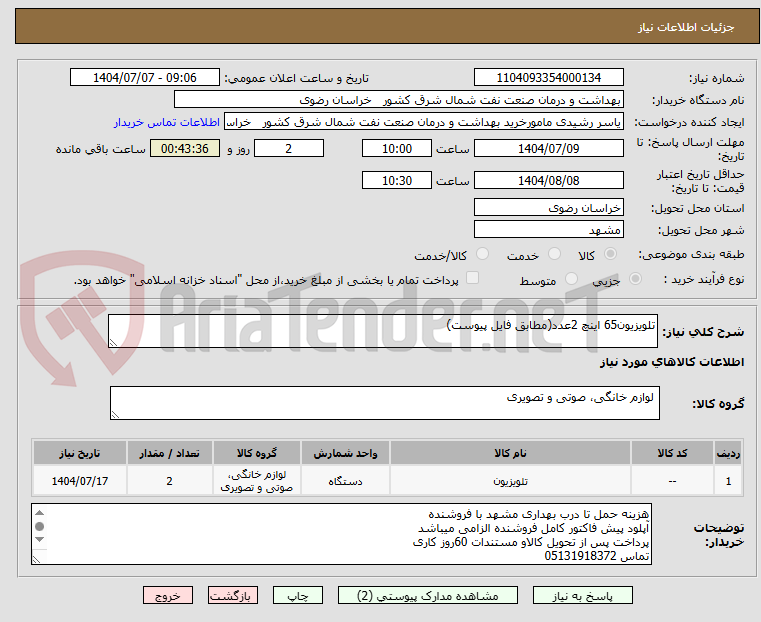The image size is (761, 622).
Task: Click the deadline time 10:00 field
Action: (397, 148)
